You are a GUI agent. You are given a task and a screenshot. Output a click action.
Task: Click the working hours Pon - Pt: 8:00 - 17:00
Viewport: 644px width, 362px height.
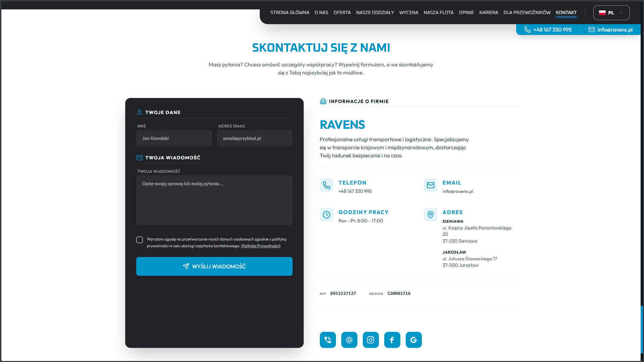tap(360, 221)
